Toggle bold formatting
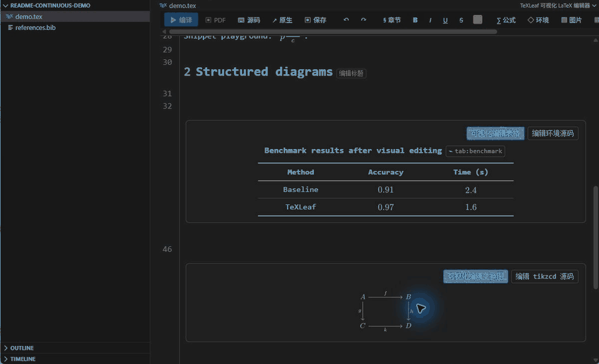 [415, 20]
